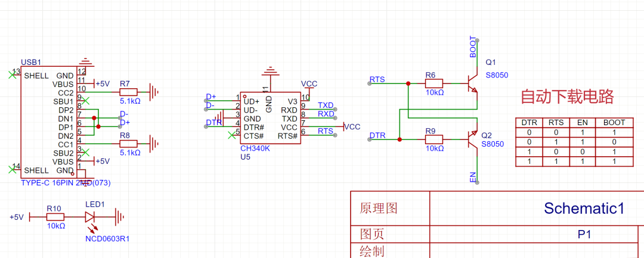Select the 10kΩ value under R9
Image resolution: width=644 pixels, height=258 pixels.
[x=435, y=148]
